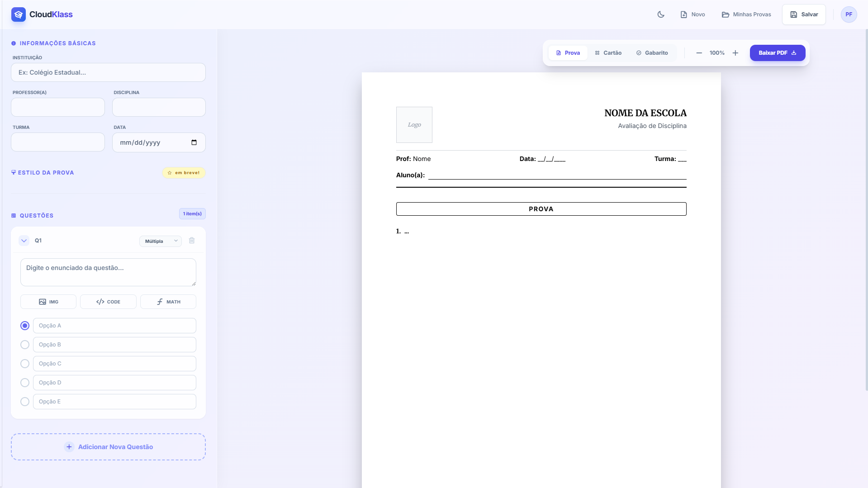The height and width of the screenshot is (488, 868).
Task: Switch to the Cartão tab
Action: tap(608, 53)
